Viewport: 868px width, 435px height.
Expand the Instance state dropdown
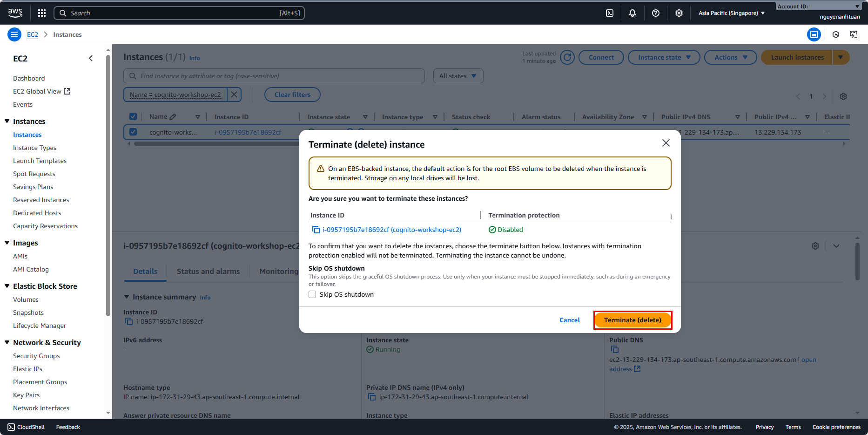[664, 57]
